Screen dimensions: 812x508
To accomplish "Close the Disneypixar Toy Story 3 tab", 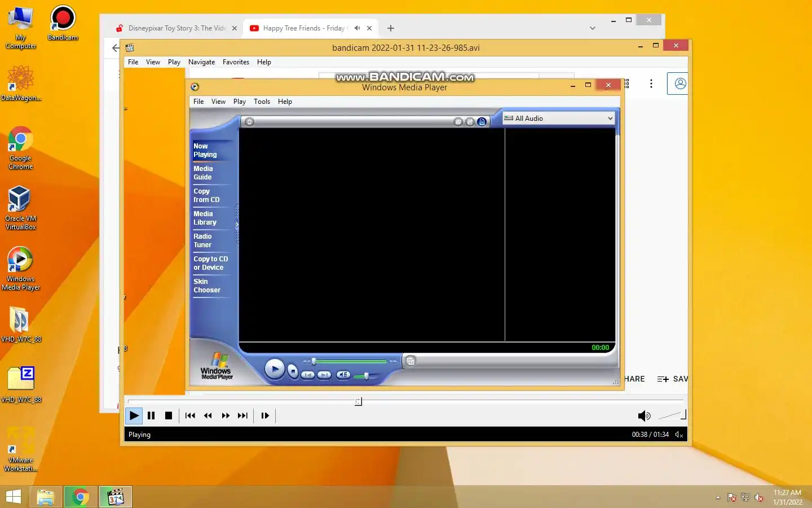I will pyautogui.click(x=235, y=28).
